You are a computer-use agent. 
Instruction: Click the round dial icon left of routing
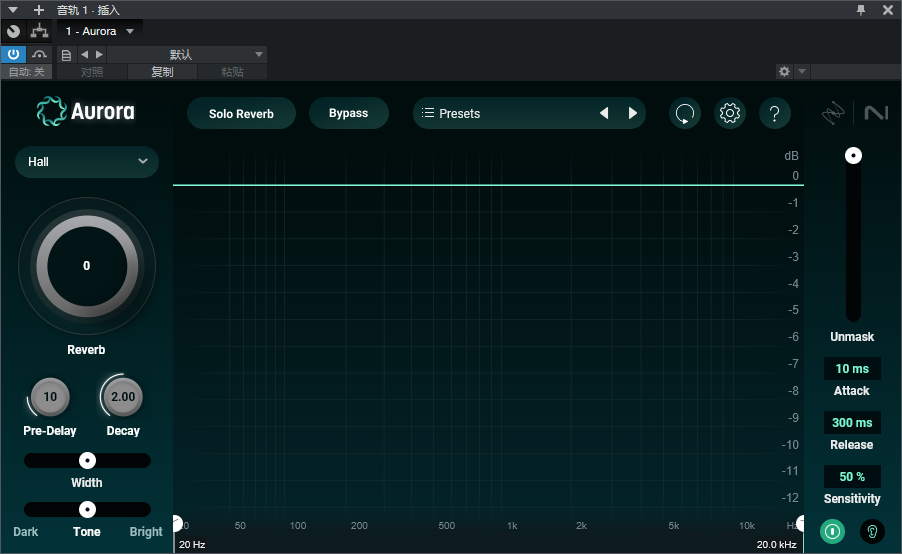13,31
